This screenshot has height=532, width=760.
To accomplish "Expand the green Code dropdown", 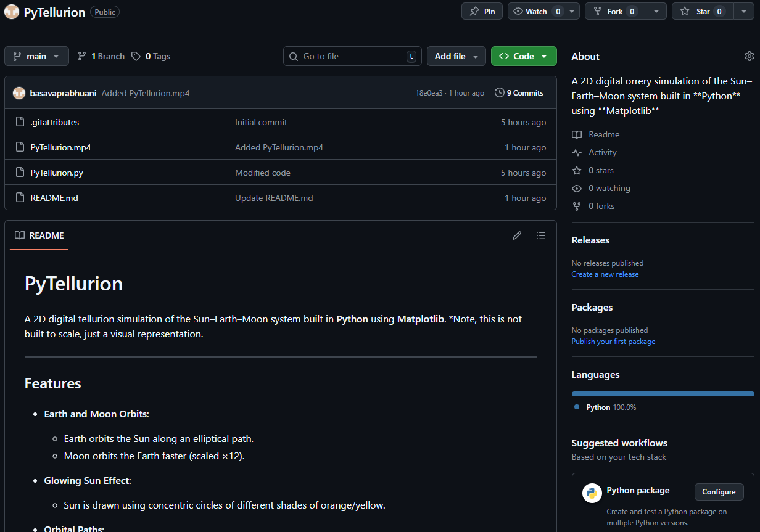I will pyautogui.click(x=523, y=56).
